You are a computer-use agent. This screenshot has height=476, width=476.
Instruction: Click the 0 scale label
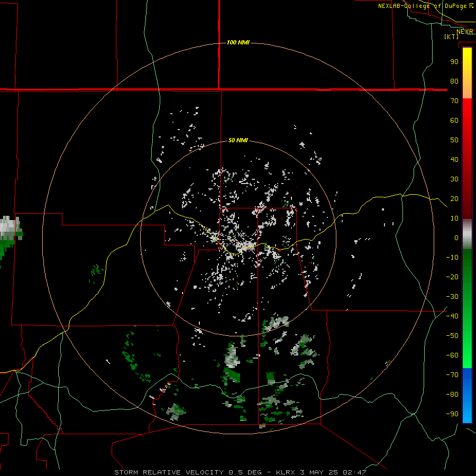[x=456, y=237]
